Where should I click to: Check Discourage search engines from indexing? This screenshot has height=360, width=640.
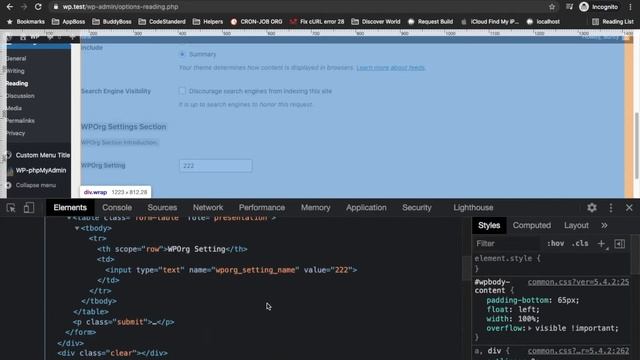click(x=182, y=91)
